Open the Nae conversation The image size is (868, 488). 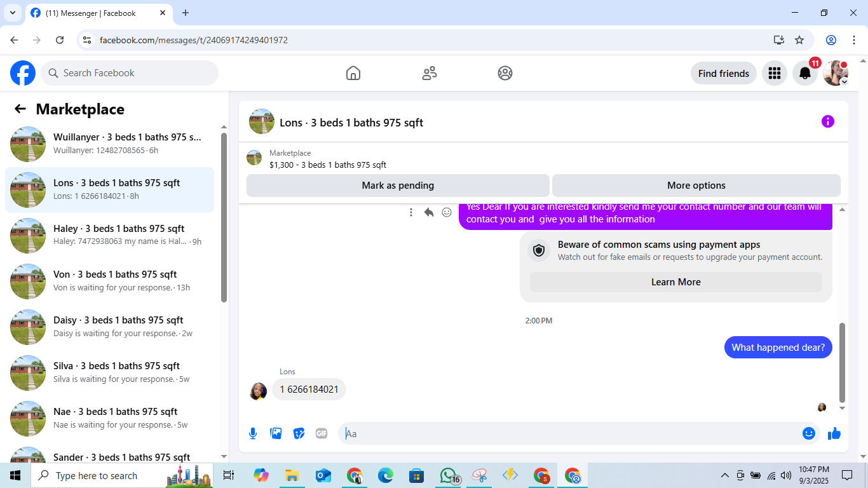(109, 419)
